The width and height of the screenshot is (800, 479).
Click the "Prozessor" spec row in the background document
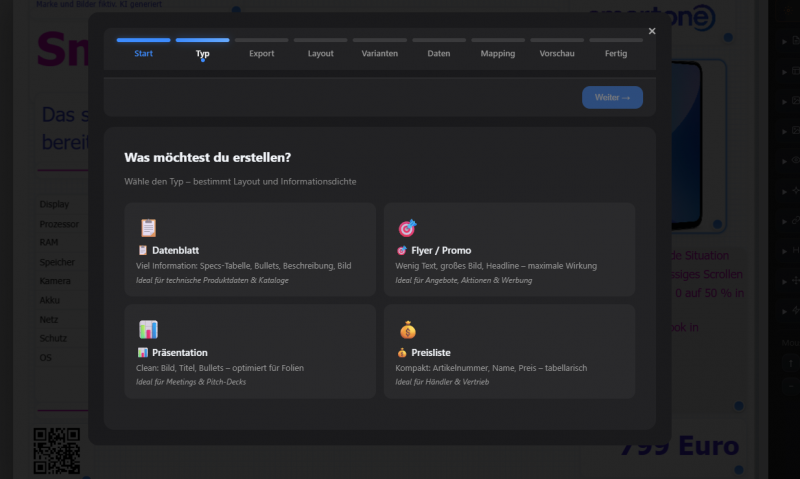pyautogui.click(x=59, y=224)
